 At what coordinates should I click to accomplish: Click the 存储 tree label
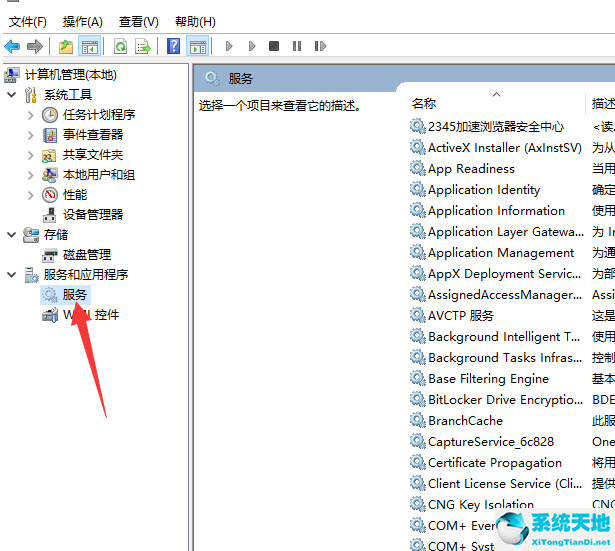[x=56, y=235]
